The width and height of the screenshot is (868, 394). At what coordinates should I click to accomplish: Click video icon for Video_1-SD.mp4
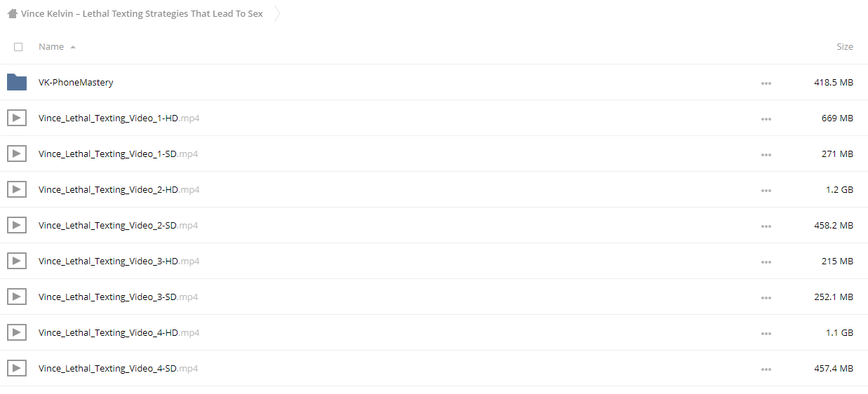pos(17,154)
